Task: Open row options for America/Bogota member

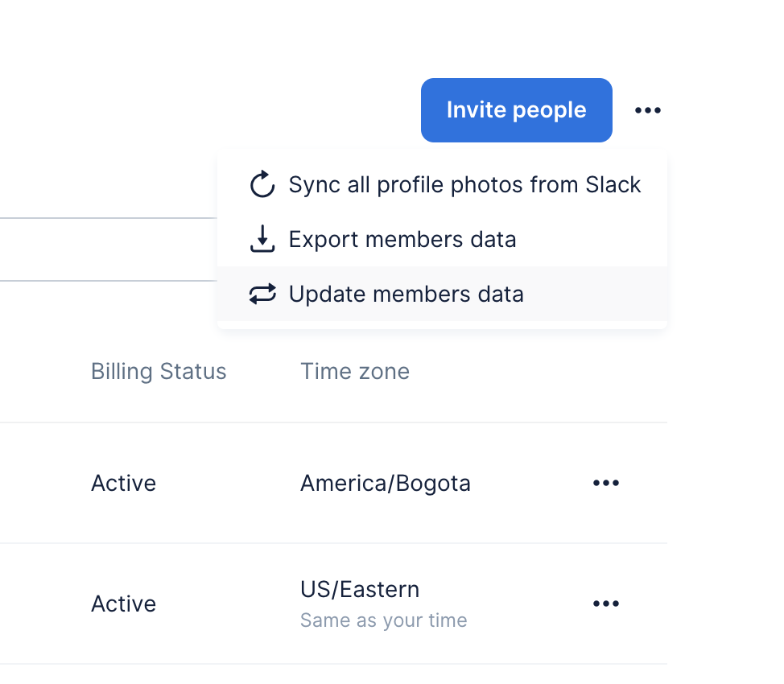Action: [605, 483]
